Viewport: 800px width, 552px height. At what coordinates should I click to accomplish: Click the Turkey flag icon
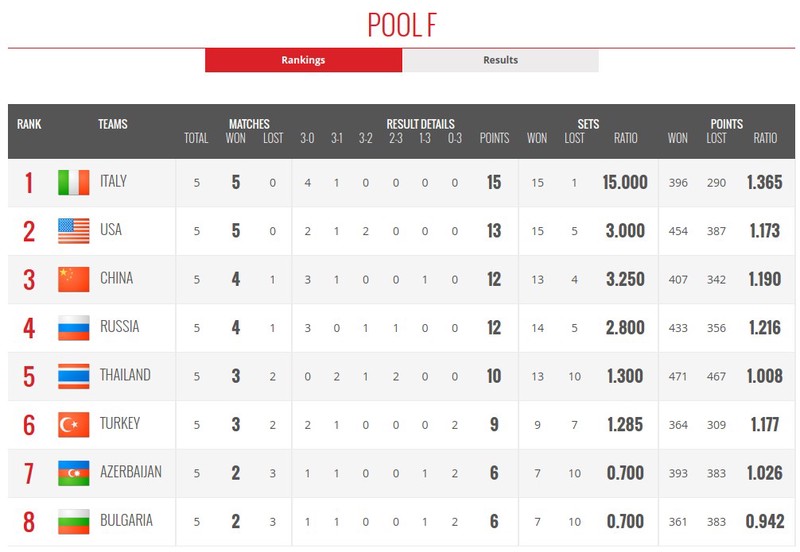click(x=73, y=425)
